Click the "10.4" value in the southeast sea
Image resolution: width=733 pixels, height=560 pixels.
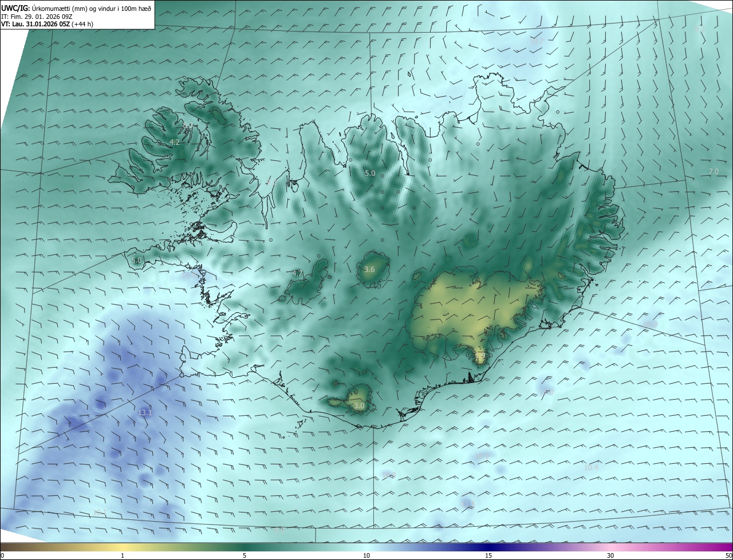(591, 468)
